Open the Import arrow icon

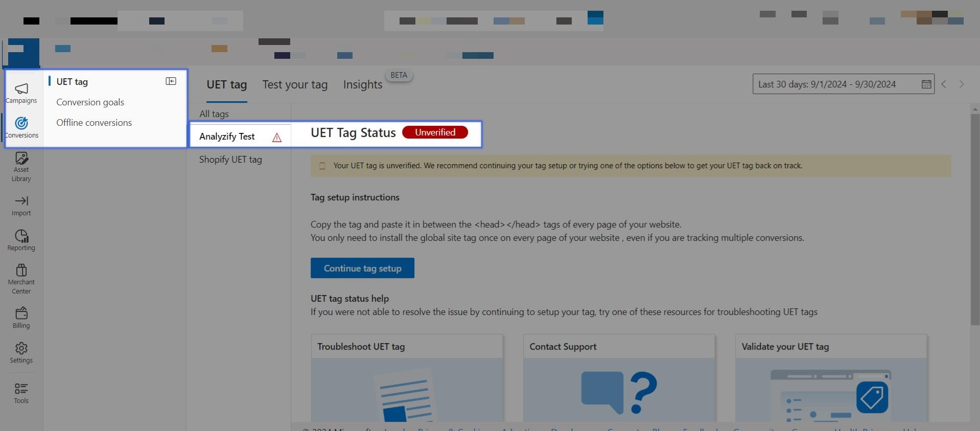pos(21,201)
